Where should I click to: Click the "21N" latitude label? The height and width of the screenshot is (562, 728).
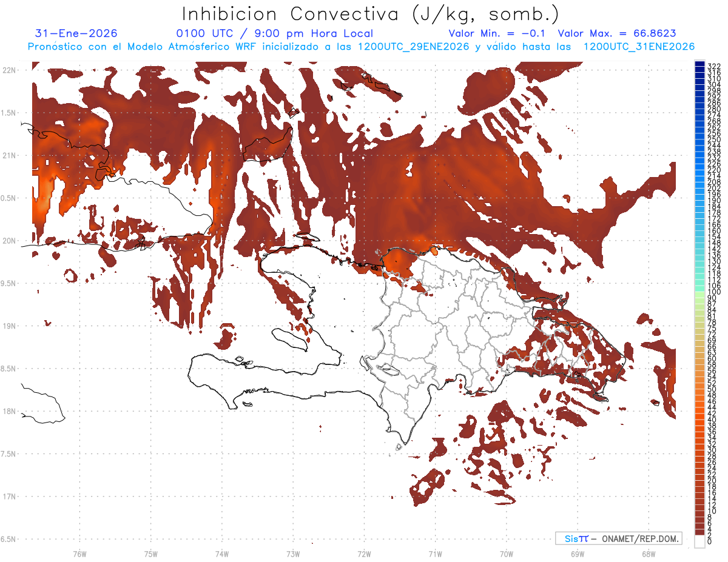[9, 156]
